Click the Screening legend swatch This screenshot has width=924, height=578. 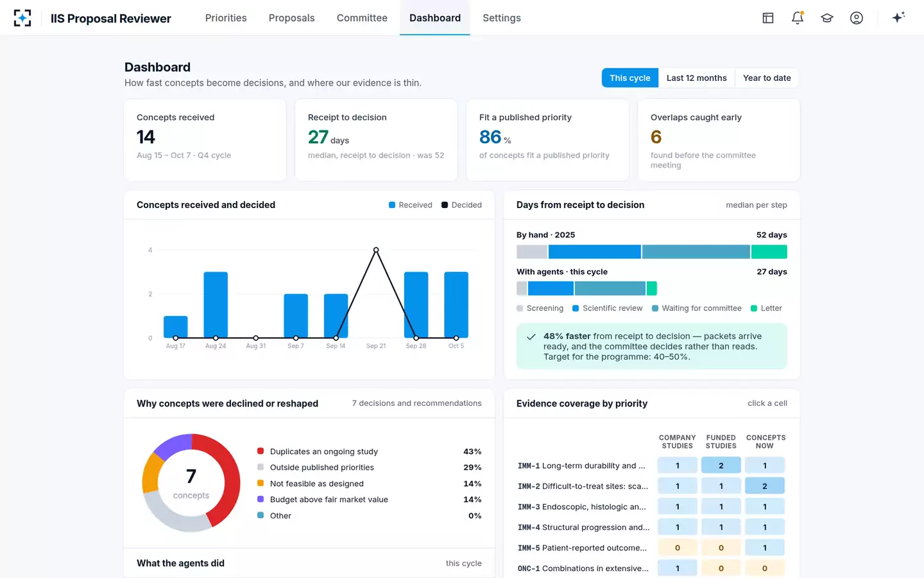[x=520, y=308]
